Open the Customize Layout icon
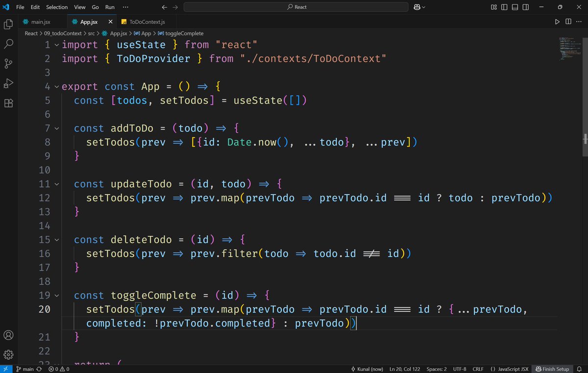 [x=494, y=7]
